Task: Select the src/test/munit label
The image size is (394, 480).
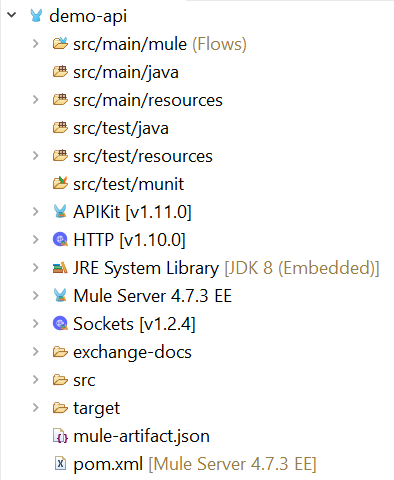Action: (129, 184)
